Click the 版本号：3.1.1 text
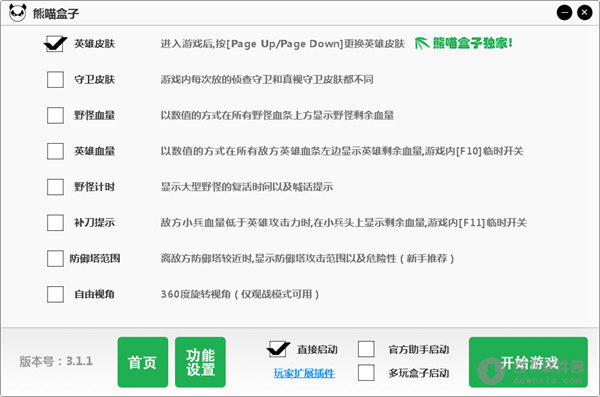The width and height of the screenshot is (600, 397). 56,361
